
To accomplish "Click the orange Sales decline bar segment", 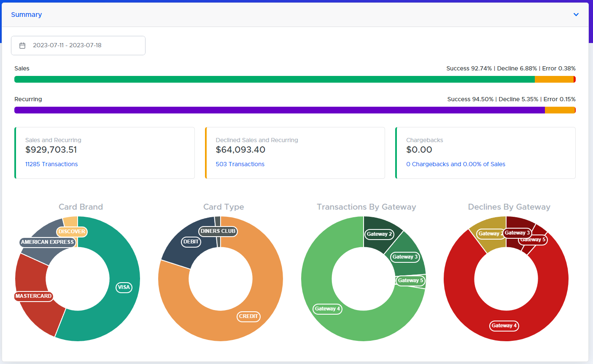I will [x=554, y=79].
